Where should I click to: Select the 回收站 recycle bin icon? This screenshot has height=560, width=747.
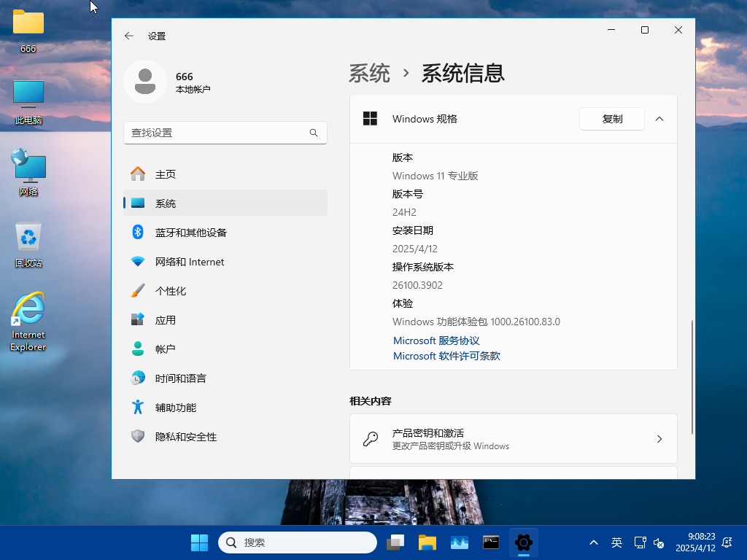point(28,245)
